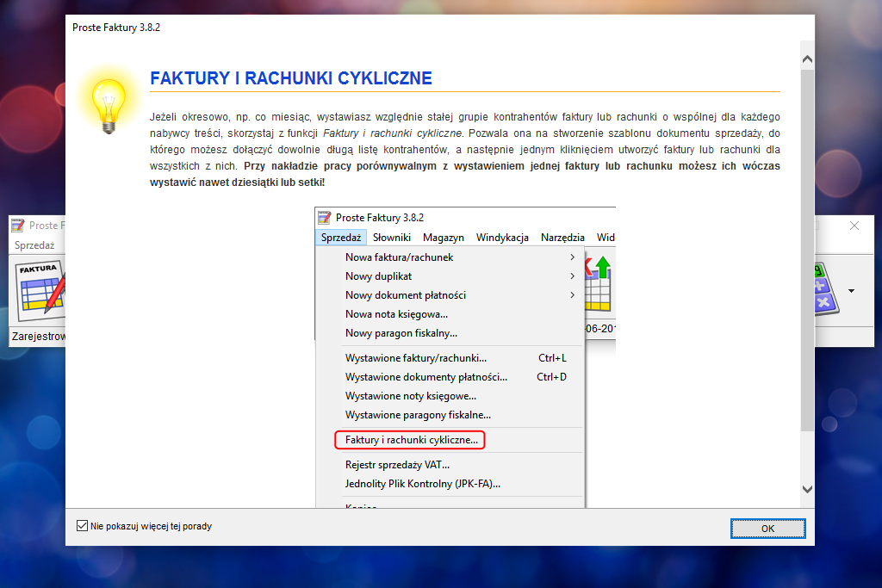
Task: Click the 'Zarejestrow' label under the FAKTURA icon
Action: (38, 336)
